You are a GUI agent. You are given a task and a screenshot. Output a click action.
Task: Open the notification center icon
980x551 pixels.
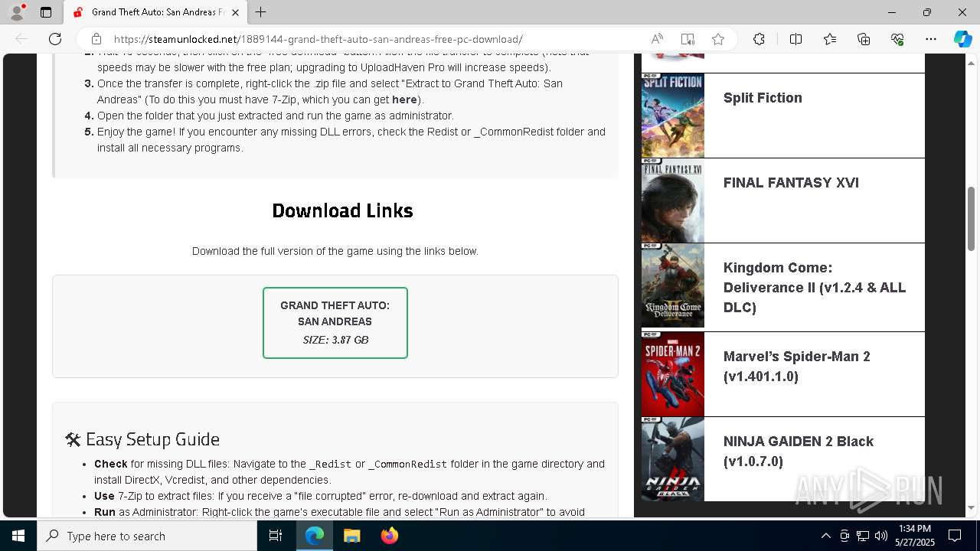pyautogui.click(x=955, y=536)
